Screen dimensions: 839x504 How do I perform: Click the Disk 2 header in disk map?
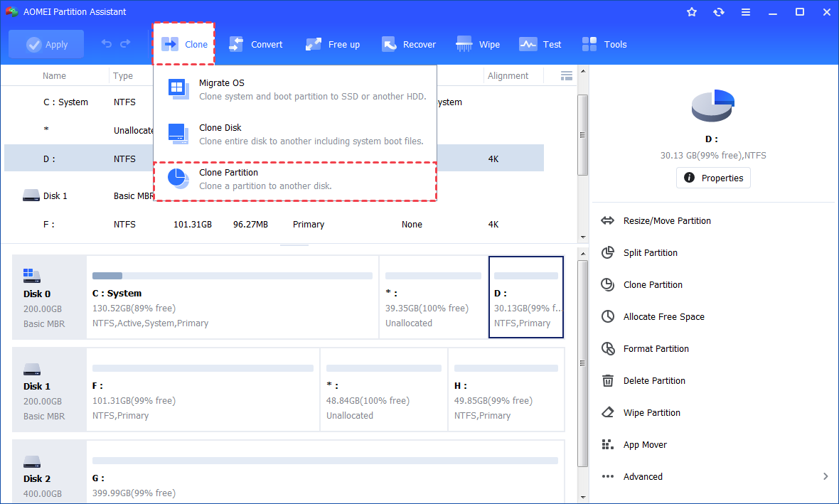pos(49,472)
